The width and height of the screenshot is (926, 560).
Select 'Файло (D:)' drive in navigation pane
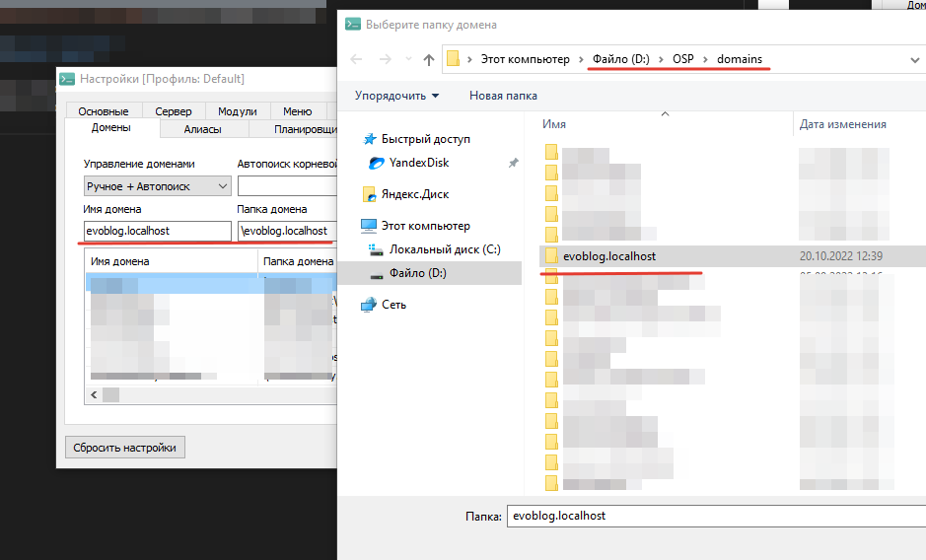click(431, 273)
